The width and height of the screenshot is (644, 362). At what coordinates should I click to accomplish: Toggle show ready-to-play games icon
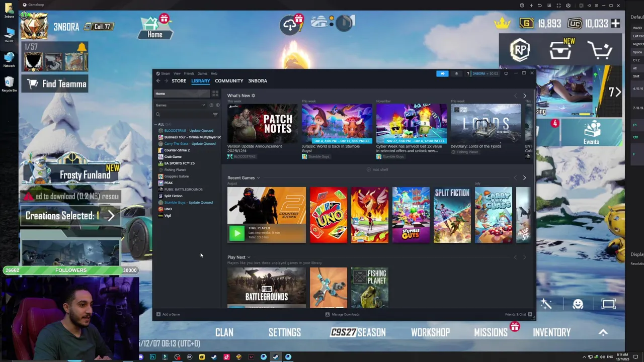coord(217,105)
